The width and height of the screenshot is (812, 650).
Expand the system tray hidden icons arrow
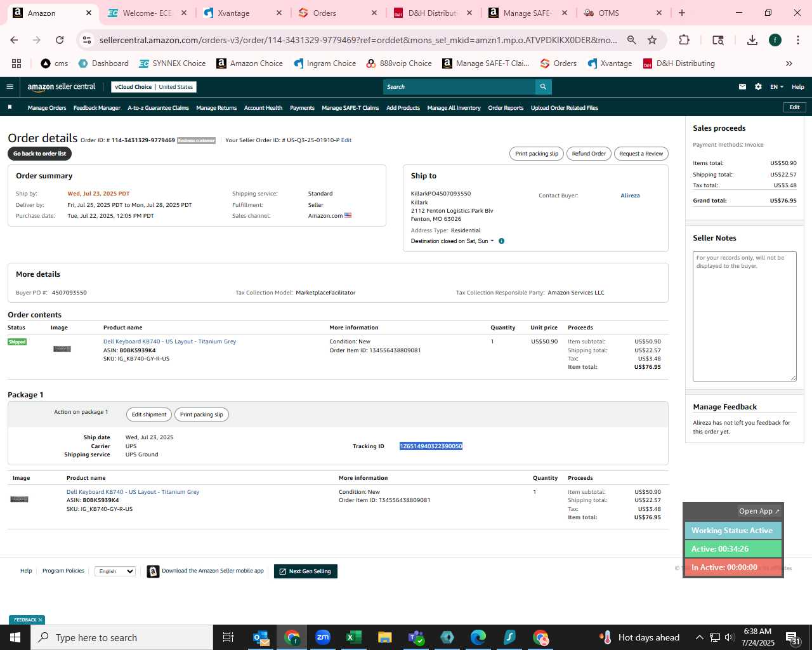699,637
